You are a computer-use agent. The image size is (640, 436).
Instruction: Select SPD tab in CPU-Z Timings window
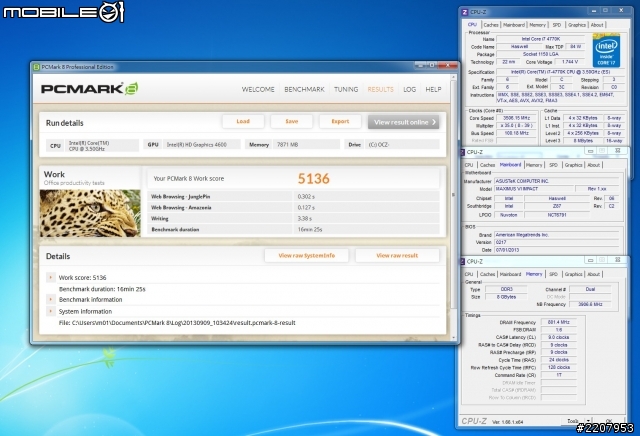tap(553, 274)
